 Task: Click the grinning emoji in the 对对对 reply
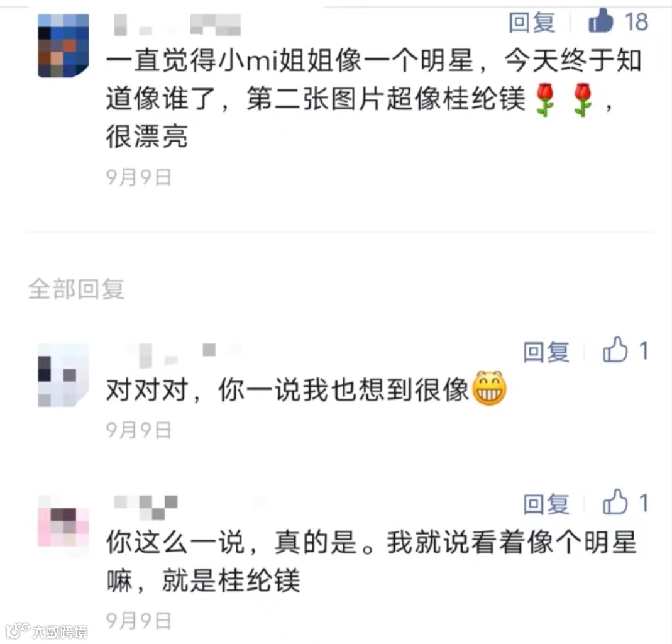(490, 389)
